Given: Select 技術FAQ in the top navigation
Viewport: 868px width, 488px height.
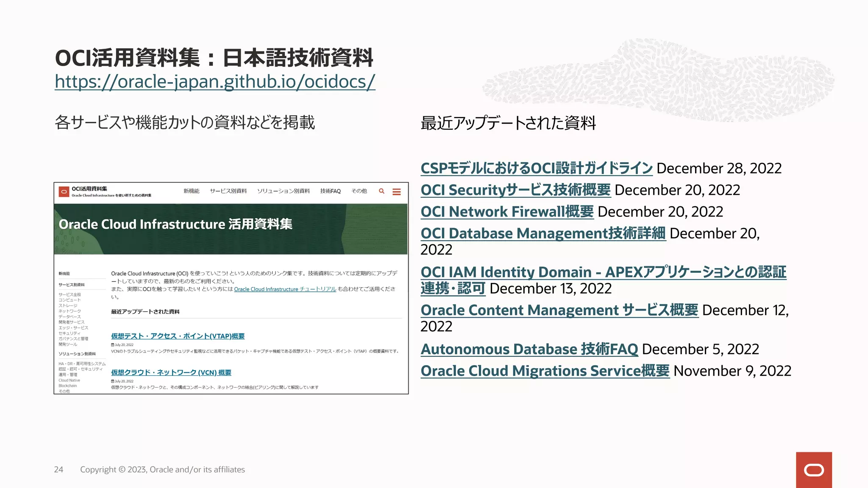Looking at the screenshot, I should (x=330, y=191).
